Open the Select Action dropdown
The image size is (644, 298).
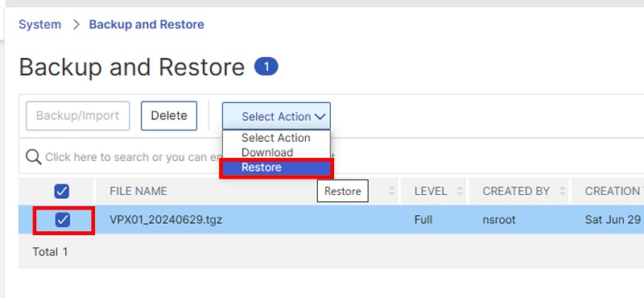pyautogui.click(x=276, y=116)
